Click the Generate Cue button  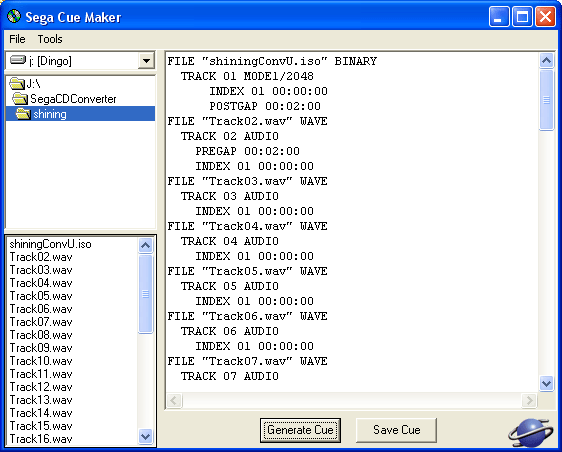pyautogui.click(x=300, y=430)
